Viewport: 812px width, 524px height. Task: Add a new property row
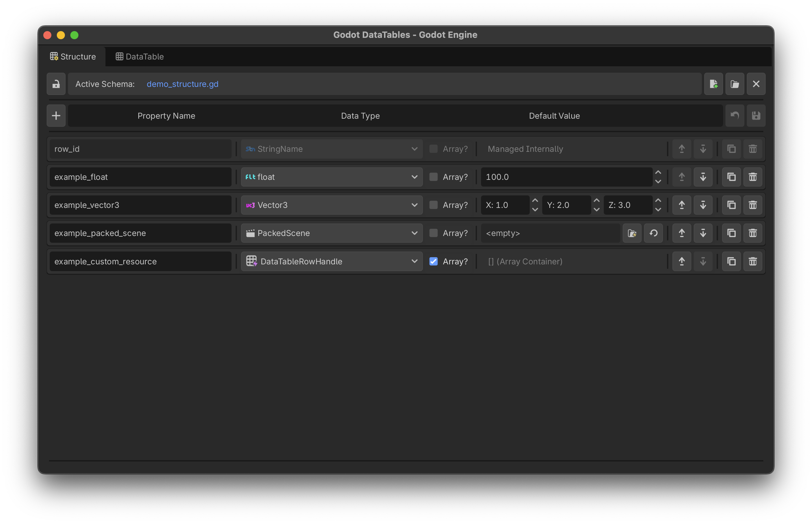pyautogui.click(x=56, y=116)
